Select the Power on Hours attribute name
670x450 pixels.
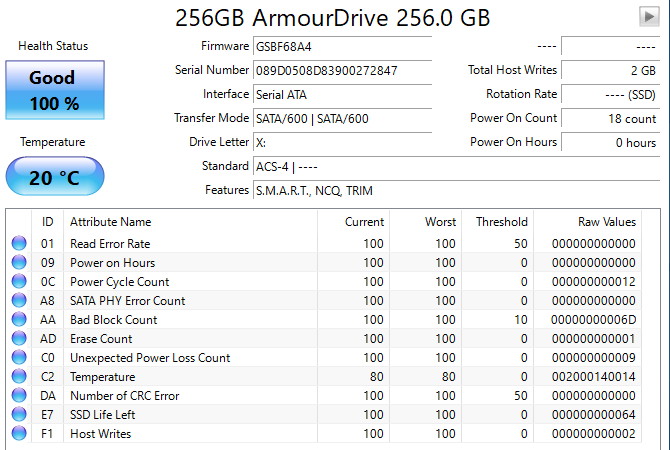tap(112, 262)
